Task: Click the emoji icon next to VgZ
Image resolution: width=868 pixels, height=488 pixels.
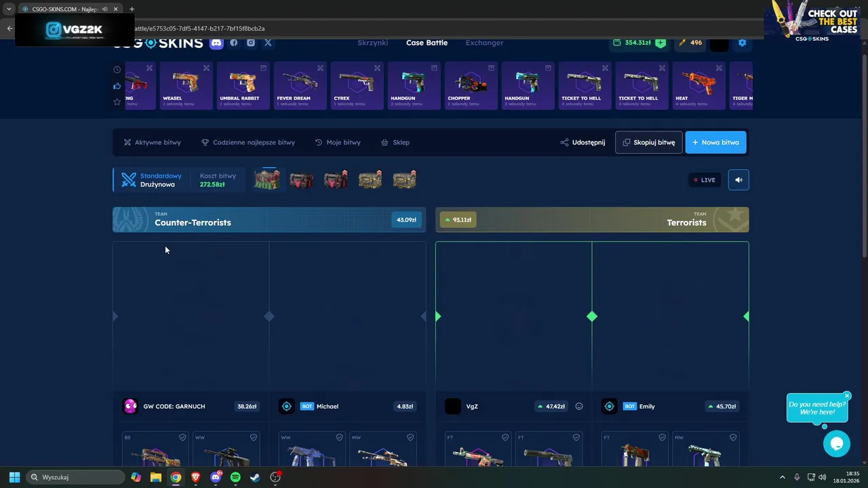Action: tap(579, 407)
